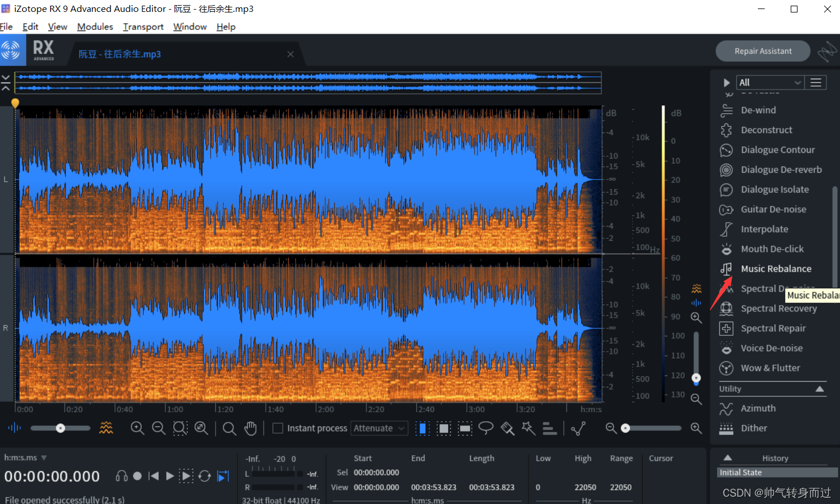Toggle spectrogram amplitude scale icon on right
This screenshot has width=840, height=504.
pos(696,288)
